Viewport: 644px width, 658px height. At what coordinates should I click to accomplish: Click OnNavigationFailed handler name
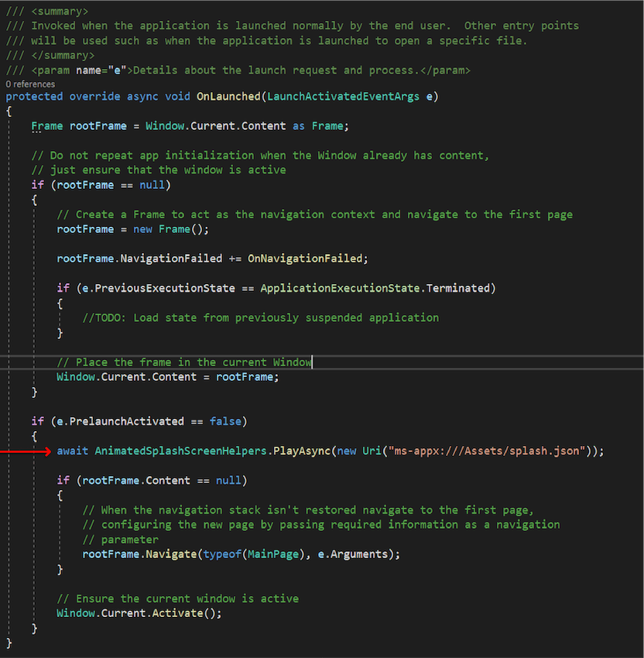click(305, 259)
